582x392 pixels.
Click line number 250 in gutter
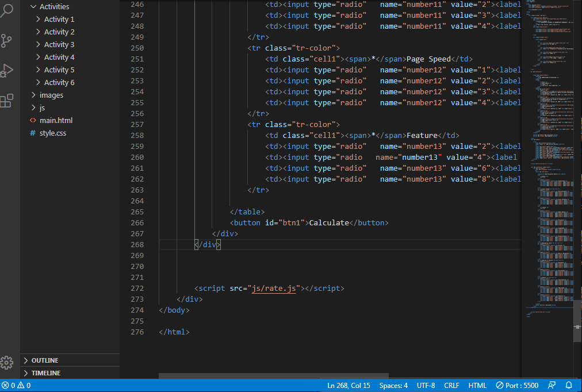point(137,48)
